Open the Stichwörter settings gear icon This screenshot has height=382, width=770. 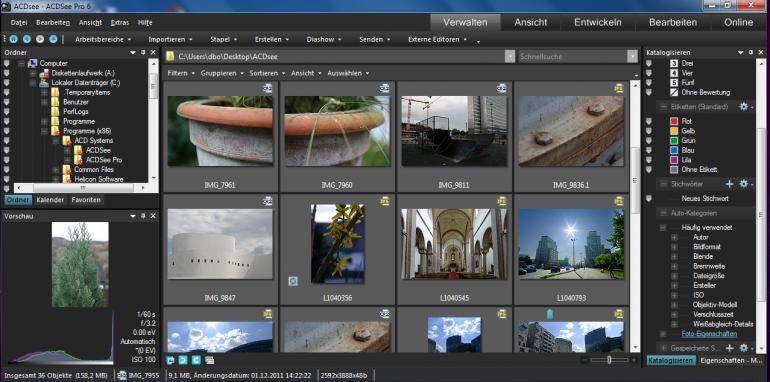pos(743,184)
